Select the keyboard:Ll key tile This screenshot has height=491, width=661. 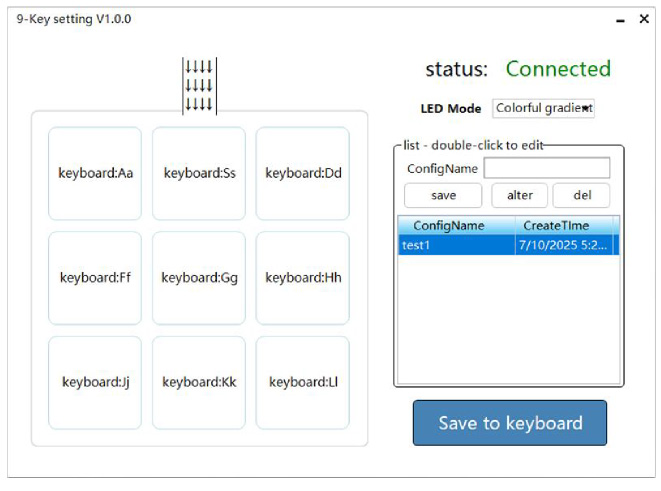[x=303, y=382]
